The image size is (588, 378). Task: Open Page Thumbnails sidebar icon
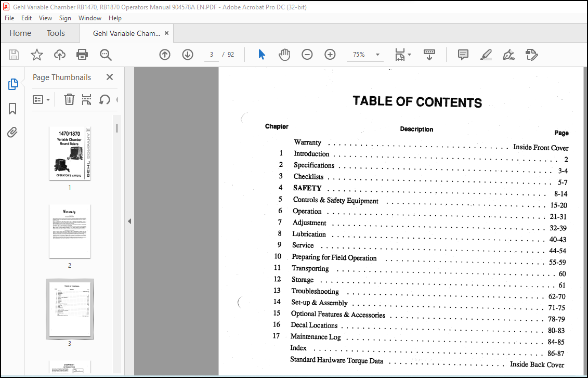click(13, 84)
